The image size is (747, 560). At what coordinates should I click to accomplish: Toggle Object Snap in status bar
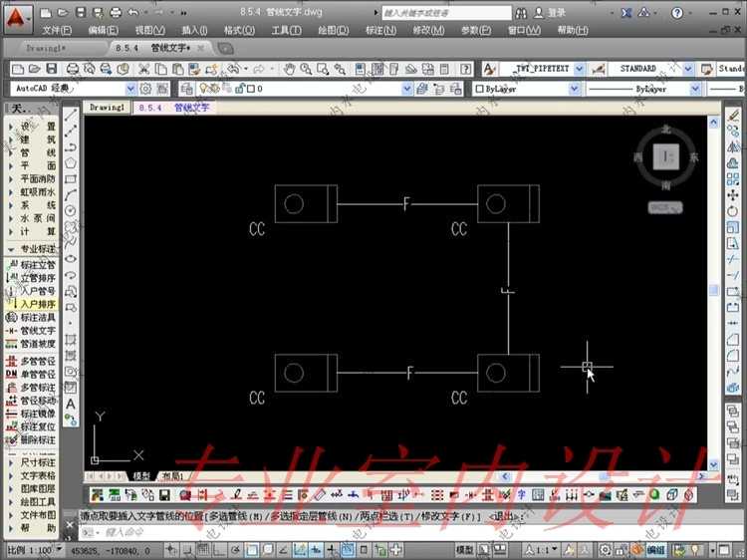click(x=252, y=549)
